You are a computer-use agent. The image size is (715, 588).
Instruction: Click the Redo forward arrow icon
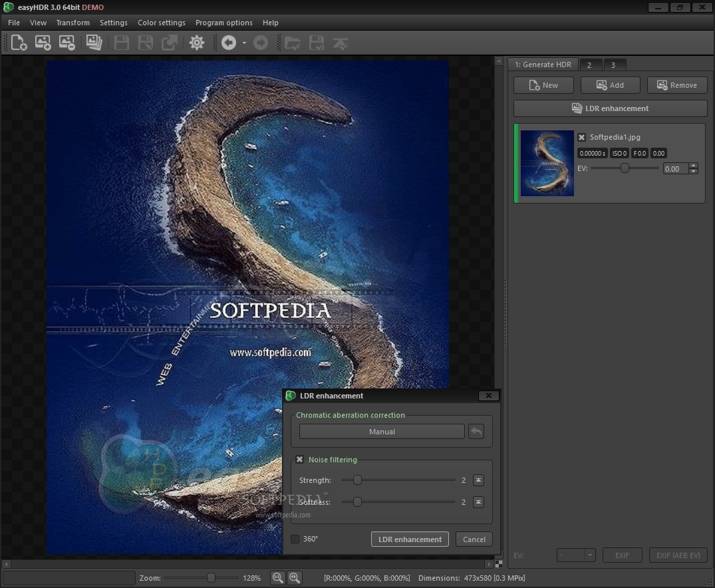coord(260,43)
